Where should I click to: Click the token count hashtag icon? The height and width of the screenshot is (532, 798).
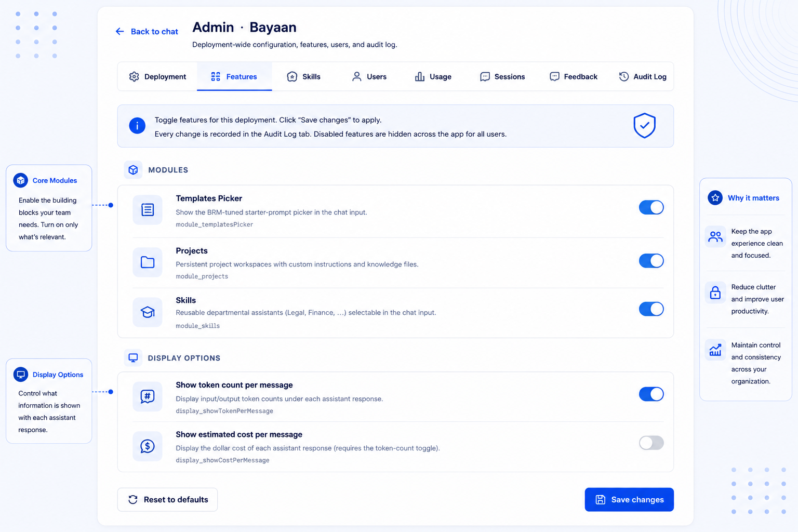148,396
